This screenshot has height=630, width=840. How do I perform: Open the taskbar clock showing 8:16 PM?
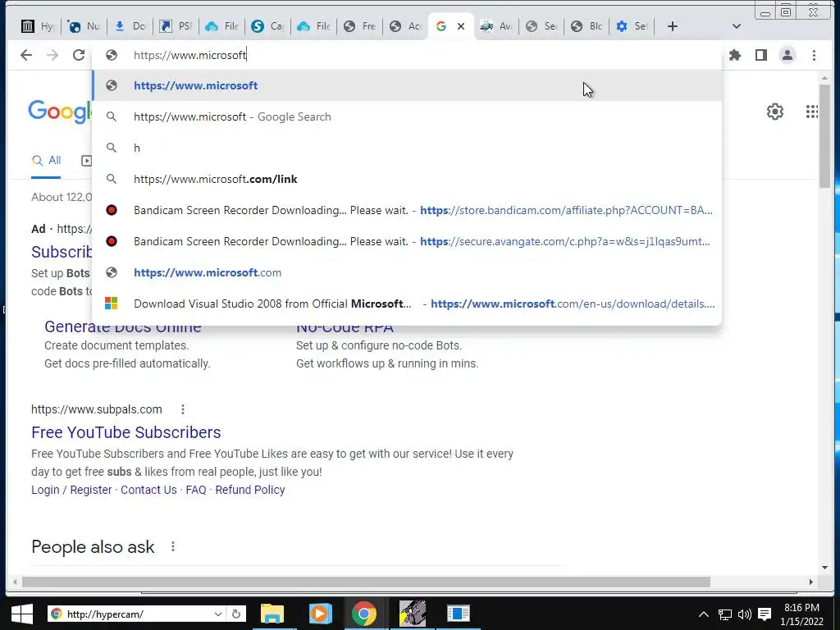[x=802, y=614]
